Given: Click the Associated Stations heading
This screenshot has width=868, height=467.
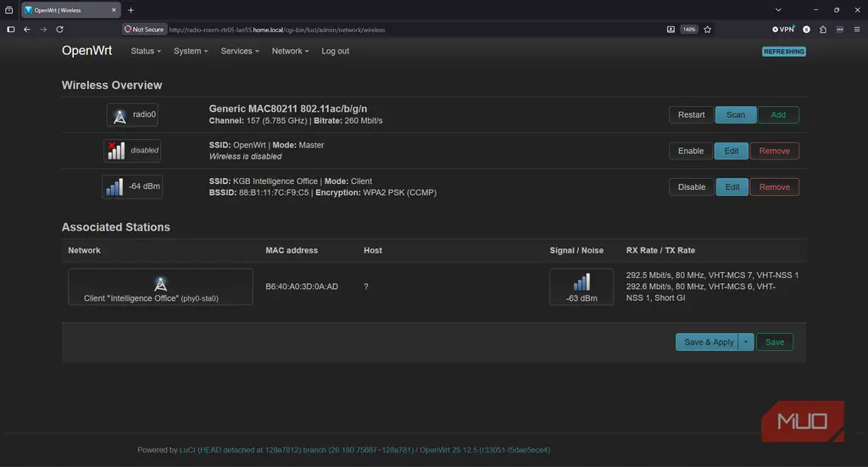Looking at the screenshot, I should (x=115, y=227).
